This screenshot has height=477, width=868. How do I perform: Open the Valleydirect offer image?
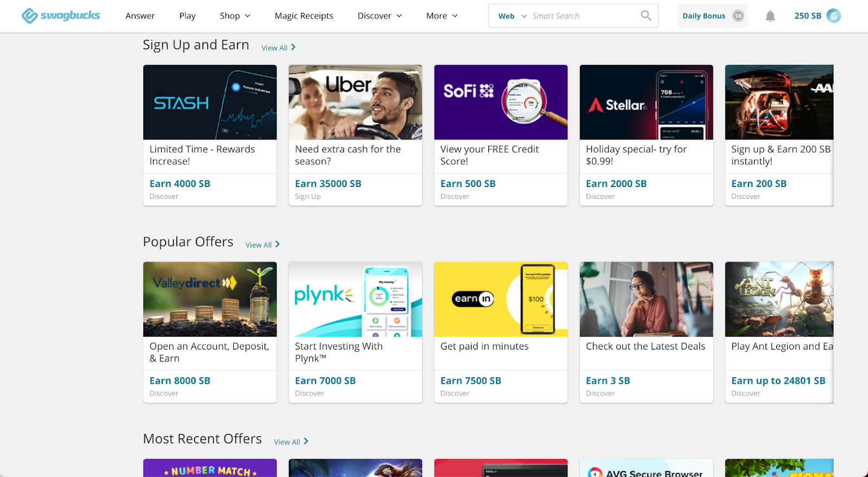(210, 299)
